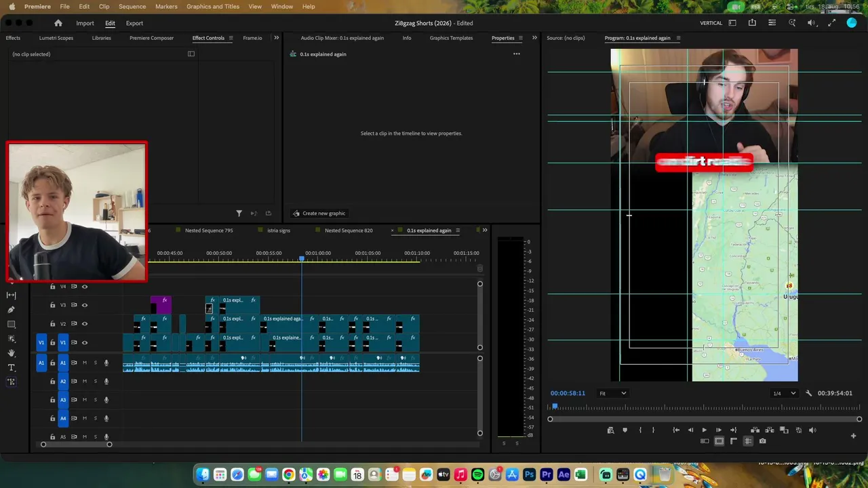This screenshot has height=488, width=868.
Task: Open the Sequence menu
Action: tap(132, 6)
